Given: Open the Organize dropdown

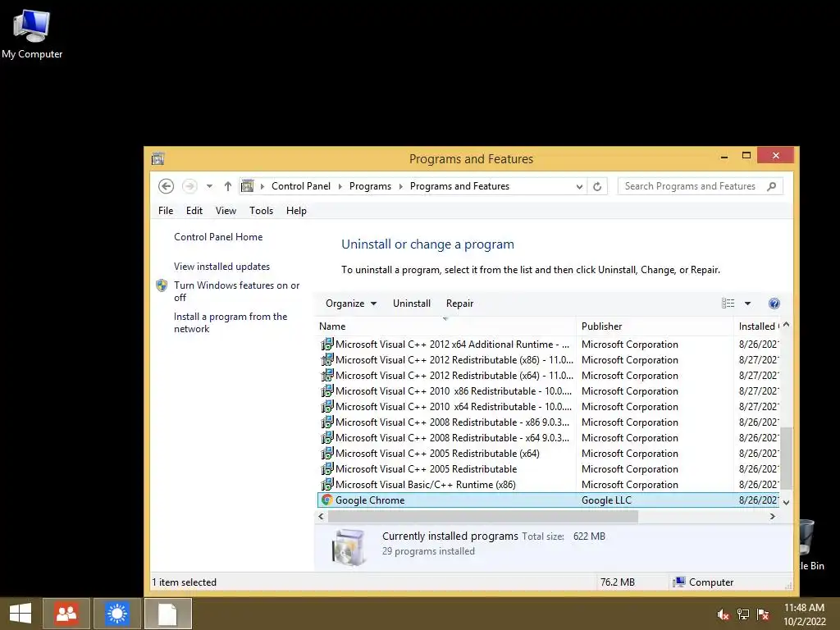Looking at the screenshot, I should tap(351, 304).
